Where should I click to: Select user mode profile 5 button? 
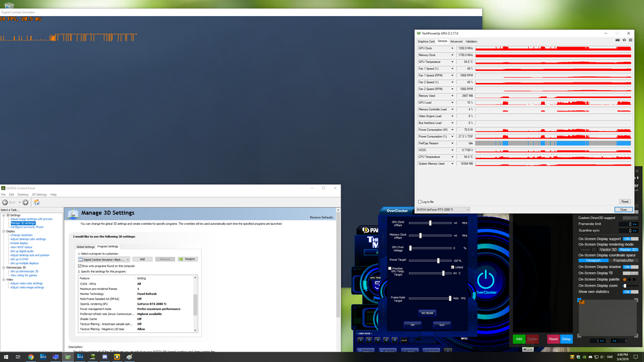click(x=395, y=340)
